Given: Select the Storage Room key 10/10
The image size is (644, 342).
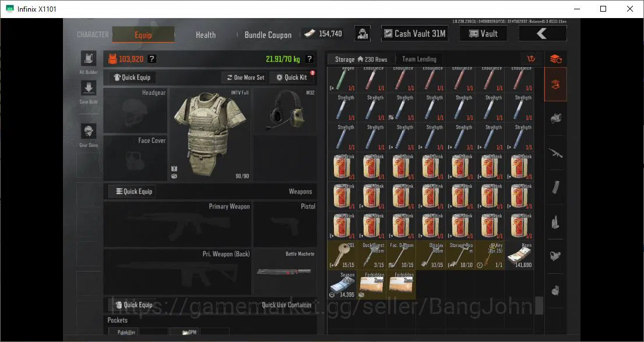Looking at the screenshot, I should [460, 255].
